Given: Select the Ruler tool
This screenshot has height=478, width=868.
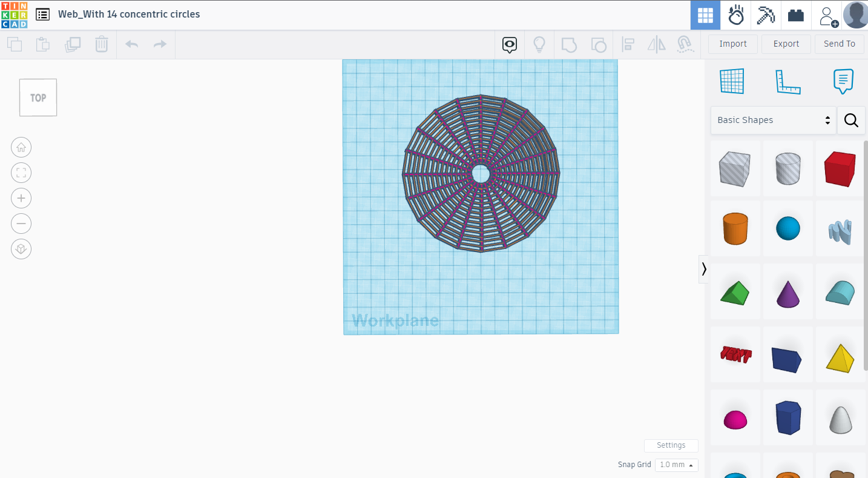Looking at the screenshot, I should point(788,81).
